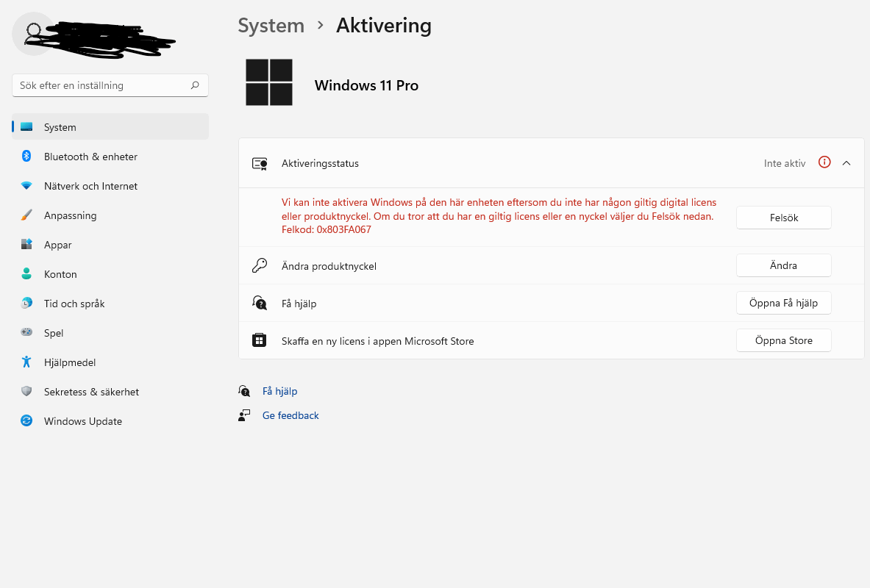Click the Anpassning paintbrush icon
The image size is (870, 588).
pyautogui.click(x=26, y=215)
